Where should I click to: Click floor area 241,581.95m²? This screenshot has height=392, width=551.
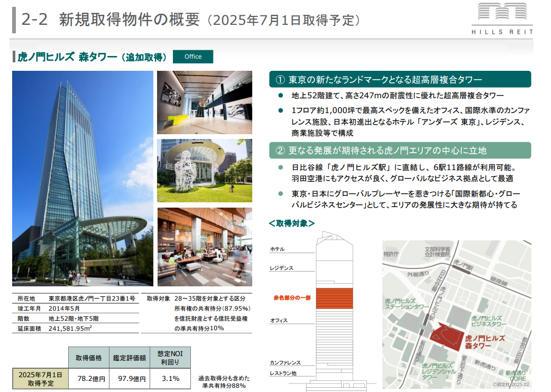[x=70, y=329]
